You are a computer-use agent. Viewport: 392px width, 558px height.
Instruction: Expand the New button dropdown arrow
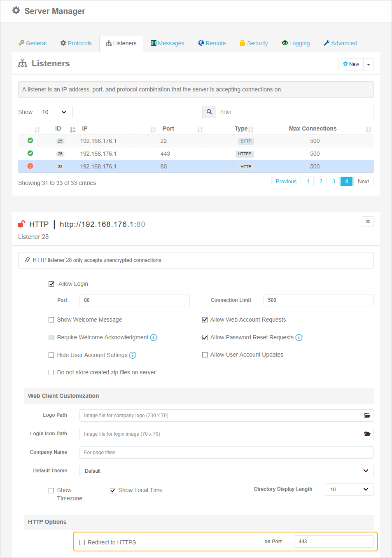click(369, 64)
